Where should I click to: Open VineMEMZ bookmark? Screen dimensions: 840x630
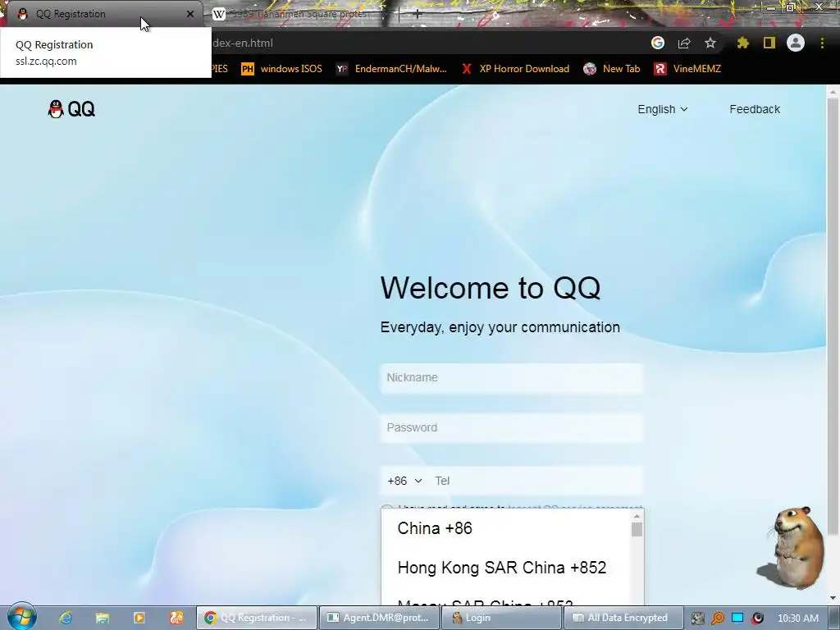tap(687, 69)
